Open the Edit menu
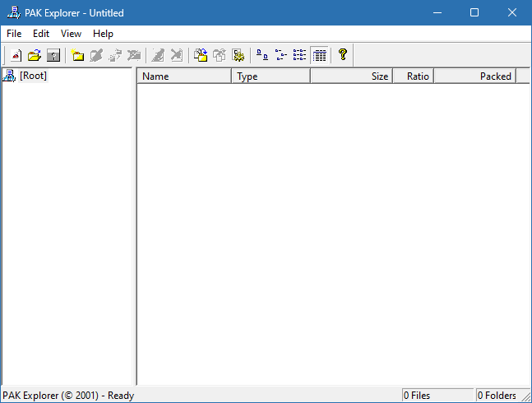Image resolution: width=532 pixels, height=403 pixels. [x=41, y=34]
